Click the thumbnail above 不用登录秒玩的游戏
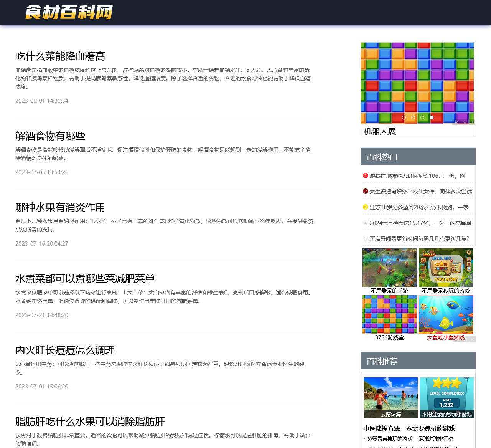Viewport: 491px width, 448px height. [x=446, y=268]
